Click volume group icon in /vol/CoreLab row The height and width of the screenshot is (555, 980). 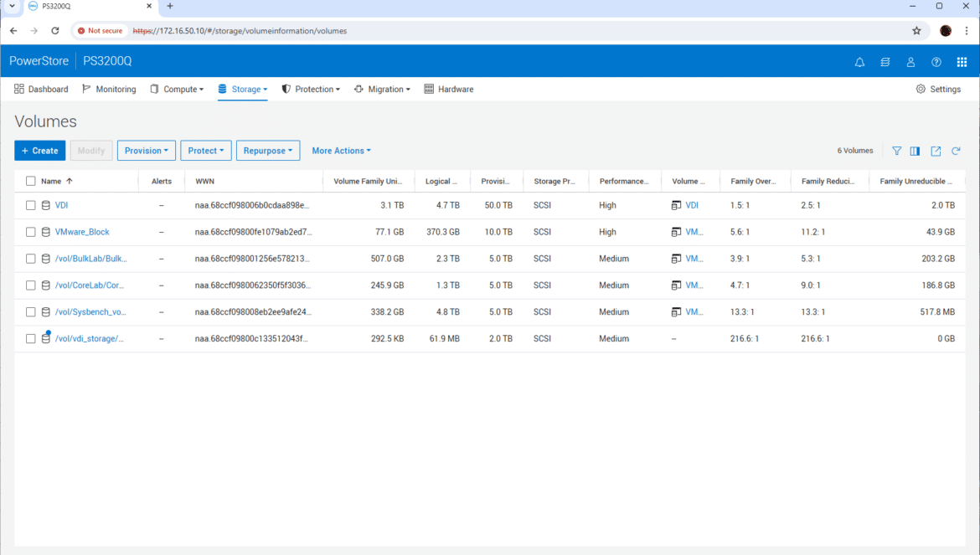coord(676,285)
